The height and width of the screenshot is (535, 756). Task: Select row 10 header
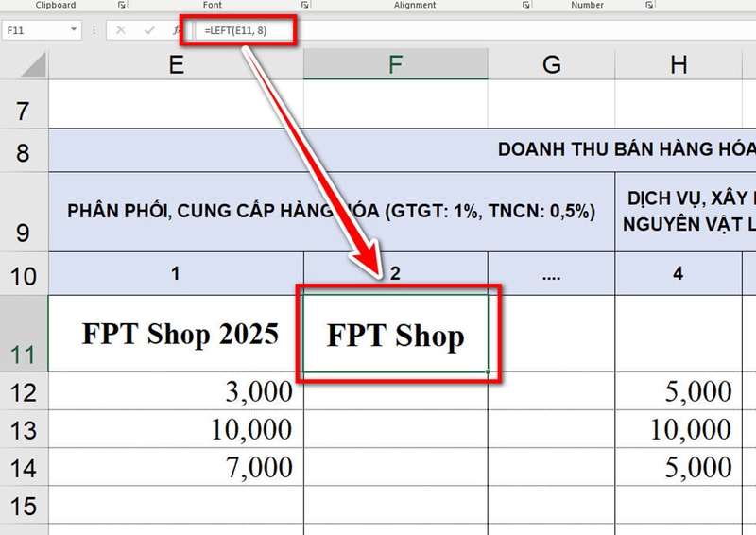(24, 273)
